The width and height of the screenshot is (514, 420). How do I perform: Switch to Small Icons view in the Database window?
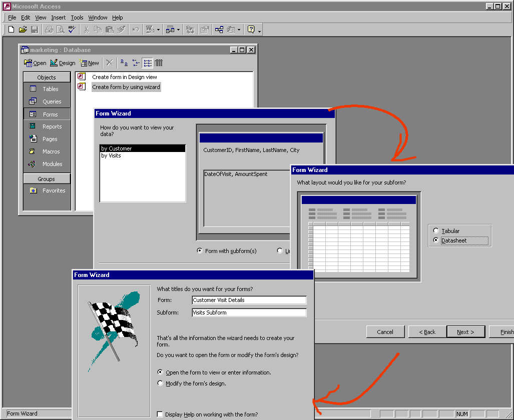[x=136, y=62]
